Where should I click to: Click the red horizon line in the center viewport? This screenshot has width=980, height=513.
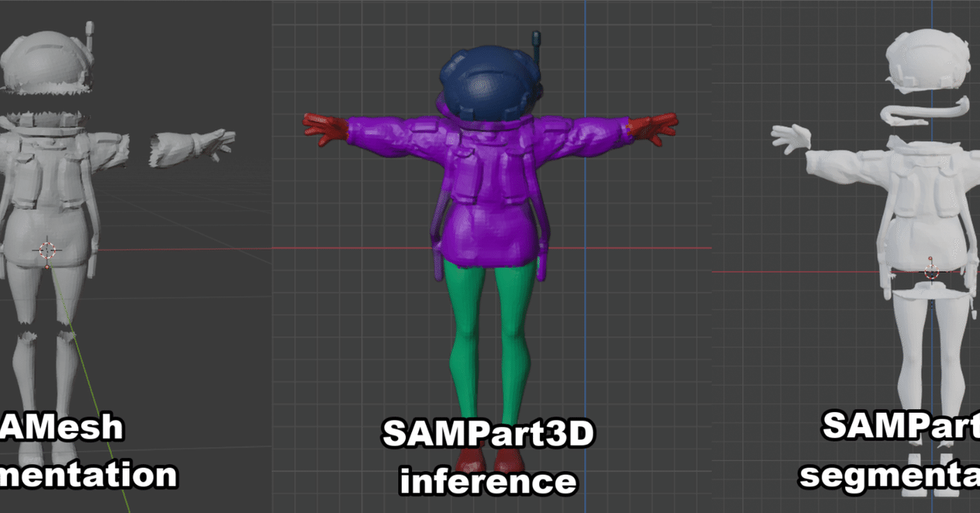[x=345, y=247]
